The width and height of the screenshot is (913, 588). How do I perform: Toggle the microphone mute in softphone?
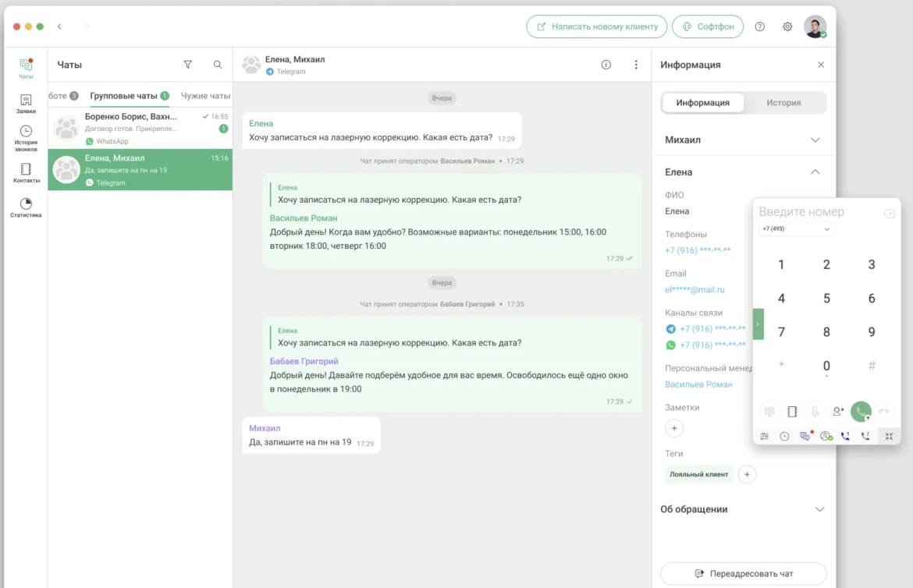[x=815, y=412]
